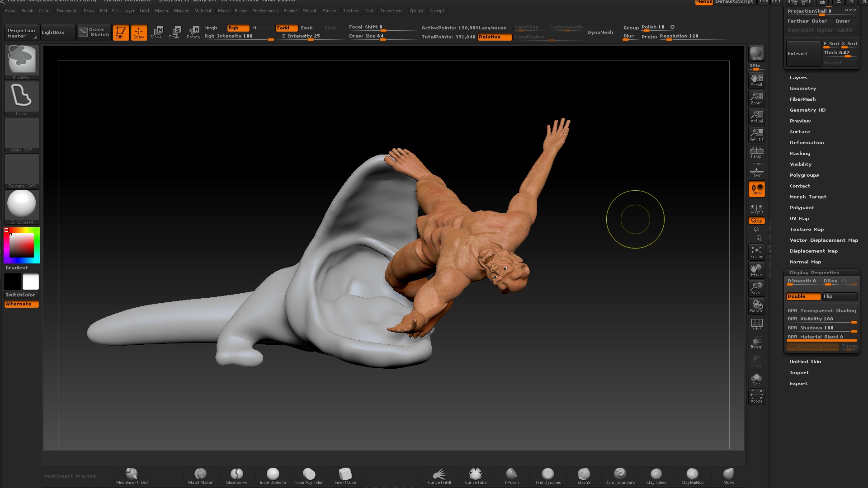Open the Lasso stroke thumbnail
This screenshot has height=488, width=868.
coord(22,99)
